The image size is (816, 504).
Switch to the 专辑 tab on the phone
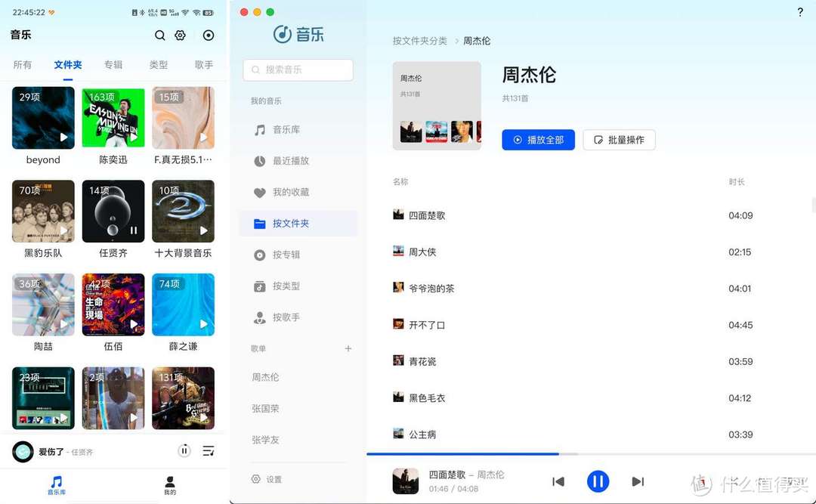point(113,65)
